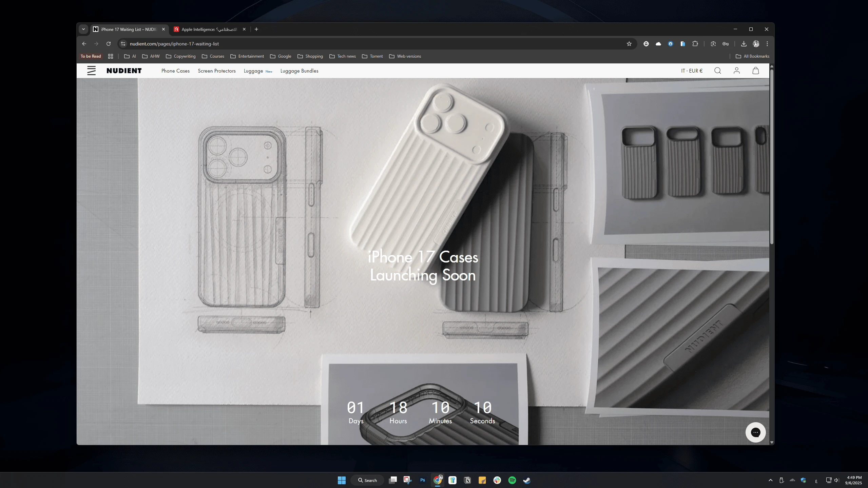Image resolution: width=868 pixels, height=488 pixels.
Task: Open Slack from the taskbar
Action: (497, 480)
